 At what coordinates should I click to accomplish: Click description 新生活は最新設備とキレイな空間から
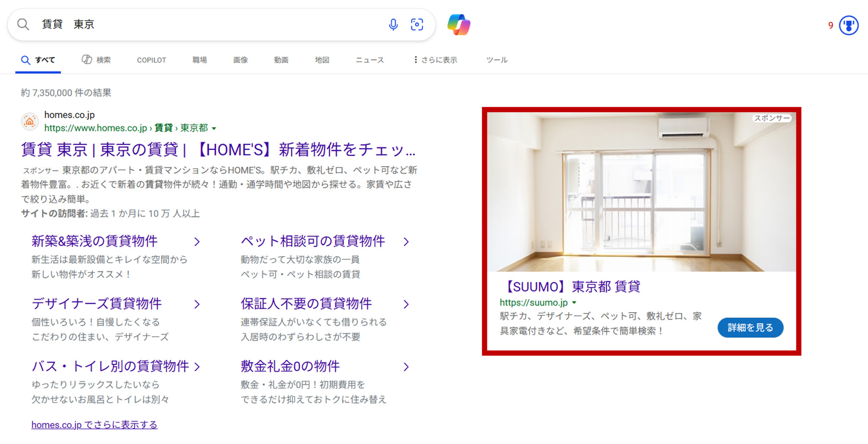click(109, 260)
